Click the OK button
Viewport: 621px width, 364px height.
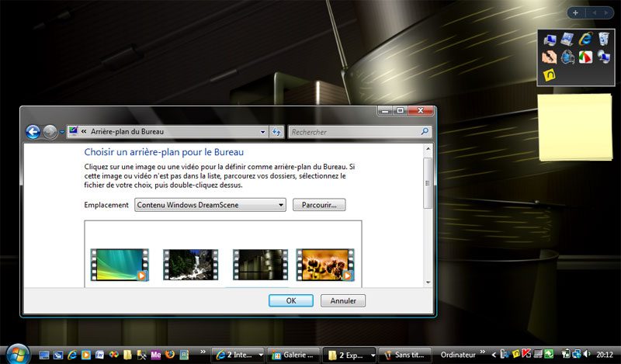[291, 300]
